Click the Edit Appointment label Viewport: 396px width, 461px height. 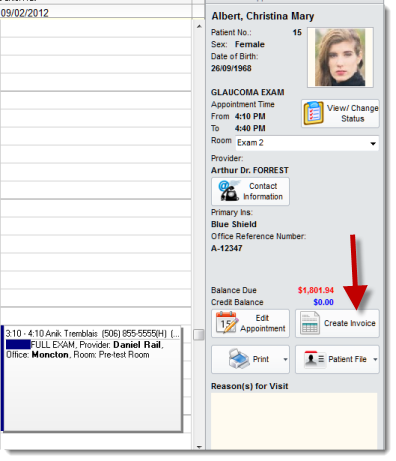[x=263, y=323]
